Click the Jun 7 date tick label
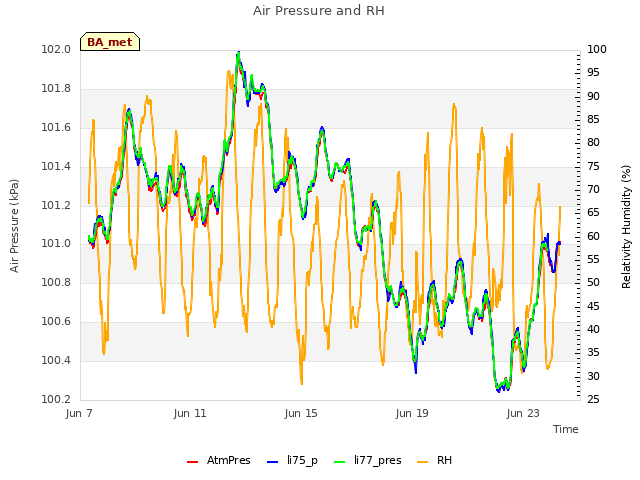The width and height of the screenshot is (640, 480). pyautogui.click(x=79, y=413)
